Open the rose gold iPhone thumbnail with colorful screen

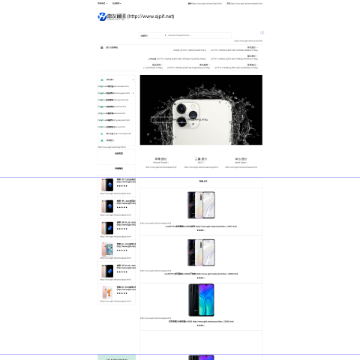click(x=107, y=249)
